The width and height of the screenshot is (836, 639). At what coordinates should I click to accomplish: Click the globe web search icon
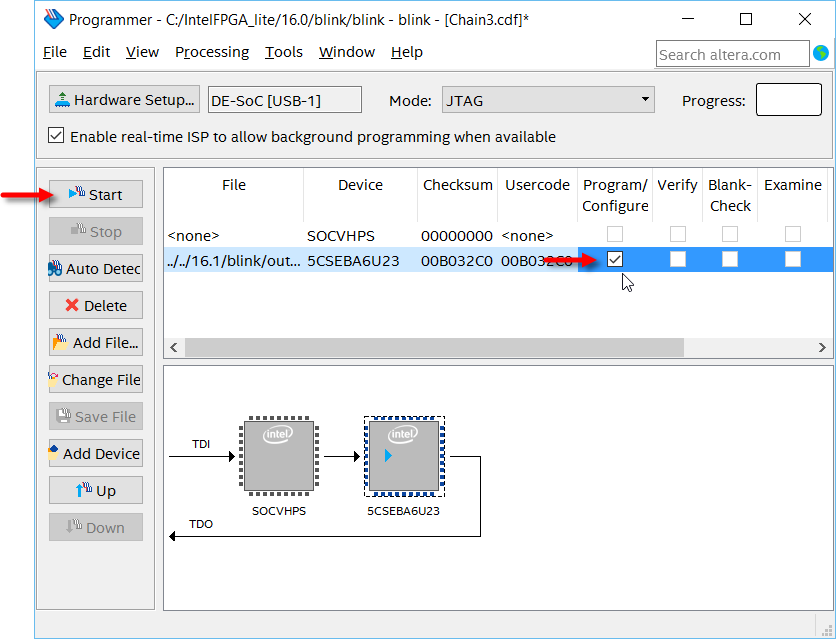[x=821, y=53]
